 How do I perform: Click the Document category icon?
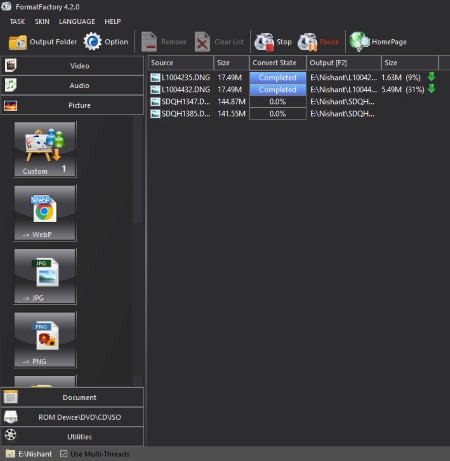10,397
